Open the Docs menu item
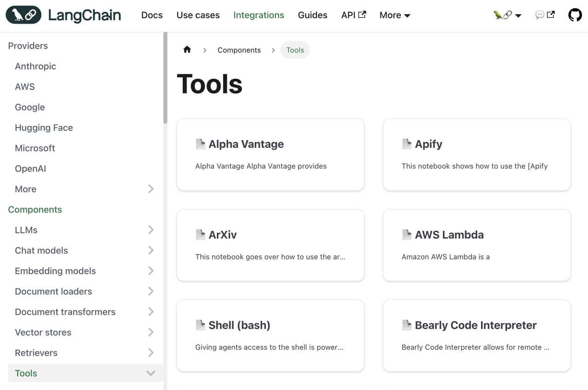 [x=152, y=15]
